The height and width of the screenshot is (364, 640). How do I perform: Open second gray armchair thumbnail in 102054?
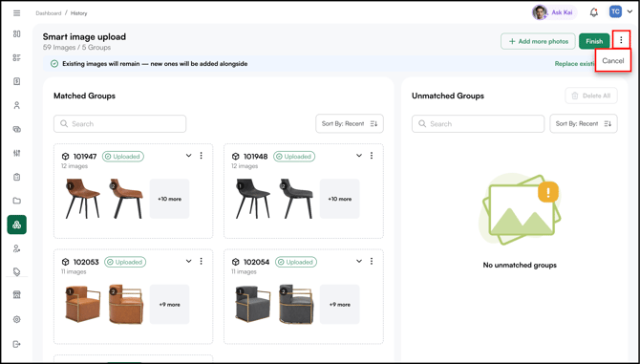coord(297,305)
